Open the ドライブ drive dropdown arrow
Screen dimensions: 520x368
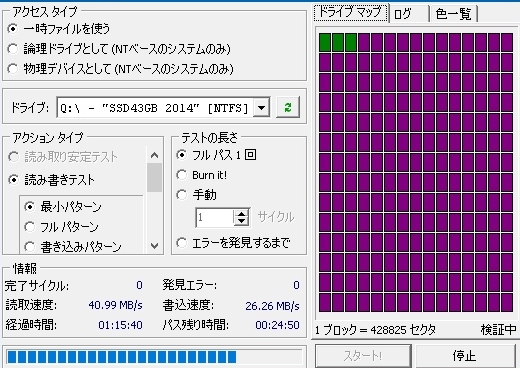point(262,108)
